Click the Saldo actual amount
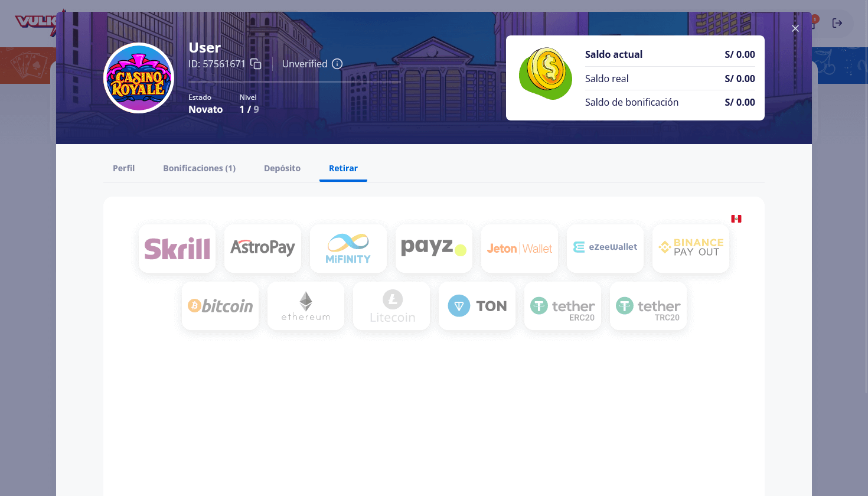 coord(740,54)
